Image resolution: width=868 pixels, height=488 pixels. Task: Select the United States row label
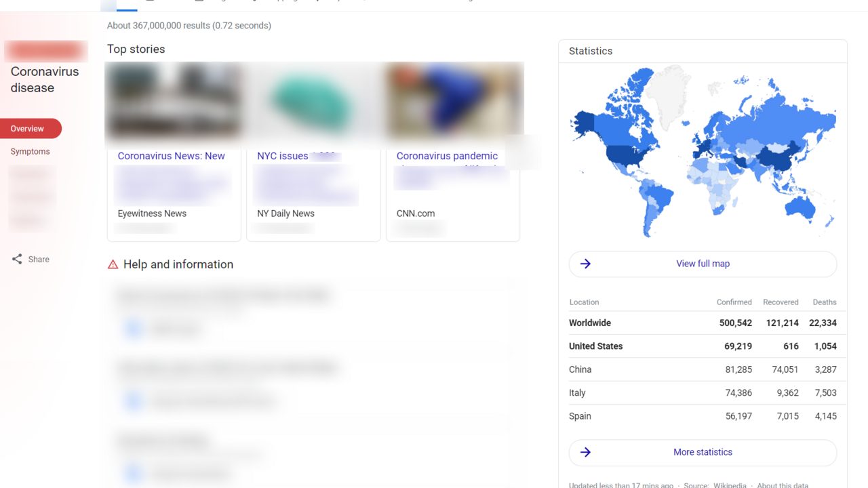pos(595,346)
